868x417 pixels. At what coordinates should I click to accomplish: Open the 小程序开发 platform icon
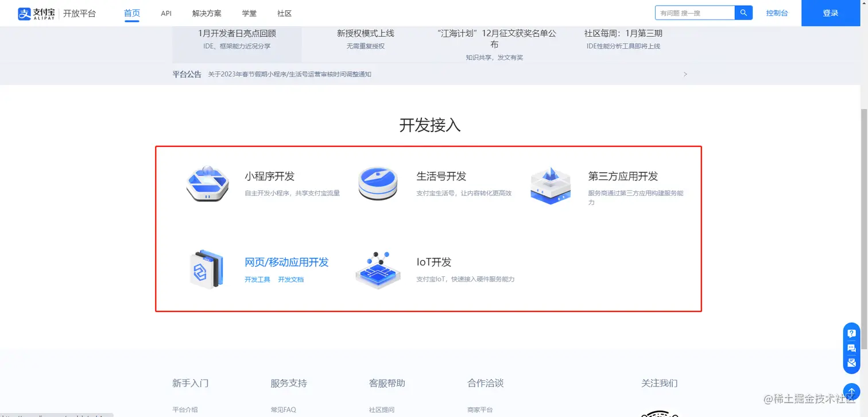(208, 183)
